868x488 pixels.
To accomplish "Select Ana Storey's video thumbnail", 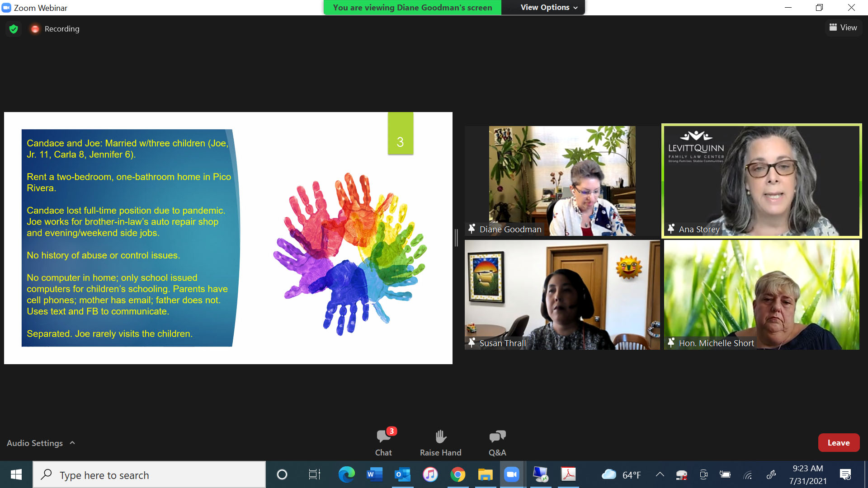I will tap(761, 181).
